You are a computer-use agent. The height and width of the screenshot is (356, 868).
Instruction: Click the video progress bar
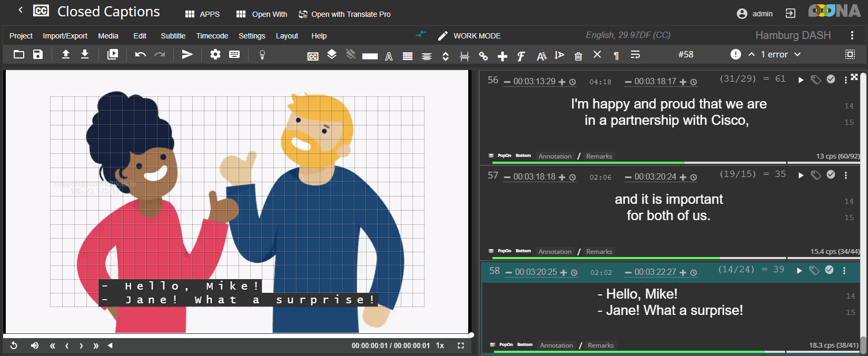tap(237, 335)
